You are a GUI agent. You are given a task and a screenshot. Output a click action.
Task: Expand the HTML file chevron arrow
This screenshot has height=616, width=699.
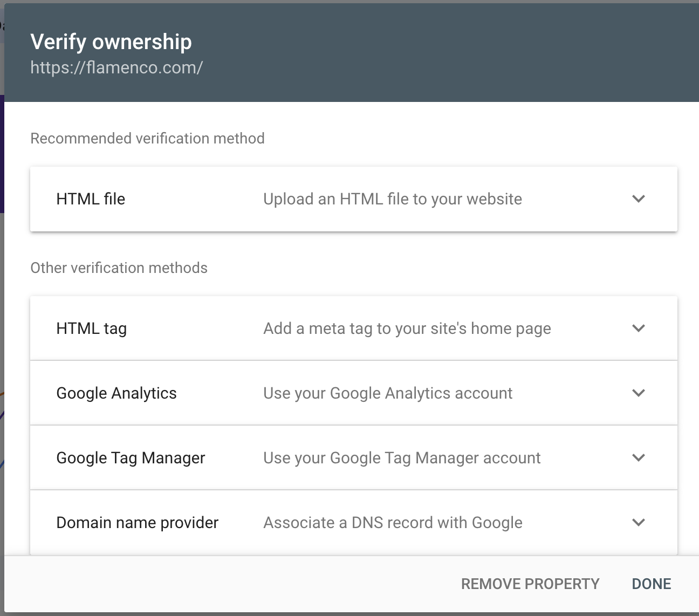[x=639, y=199]
